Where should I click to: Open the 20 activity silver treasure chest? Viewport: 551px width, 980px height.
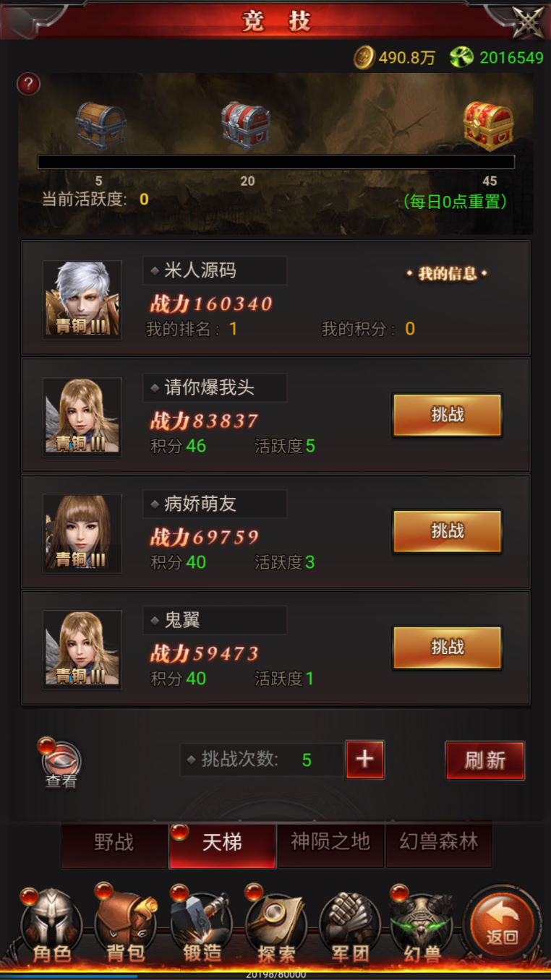pyautogui.click(x=246, y=126)
